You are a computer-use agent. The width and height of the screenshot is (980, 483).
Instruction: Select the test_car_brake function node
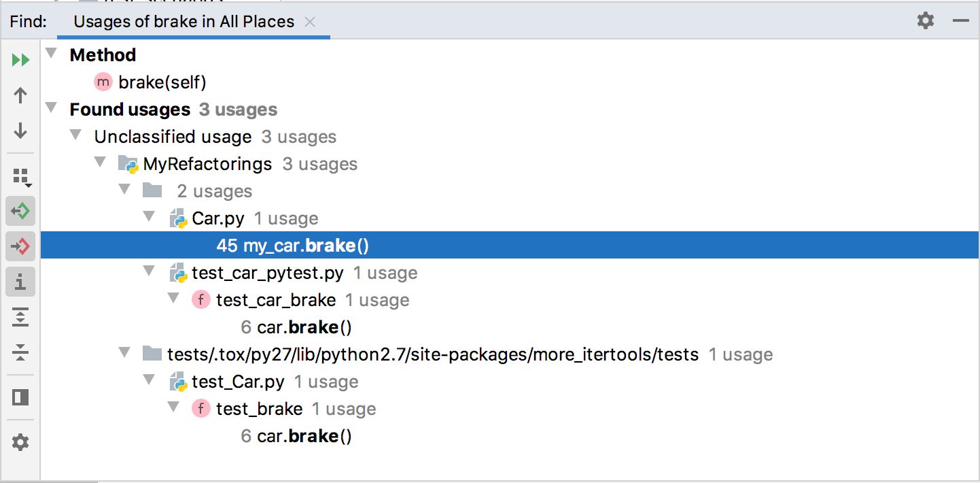click(x=275, y=299)
